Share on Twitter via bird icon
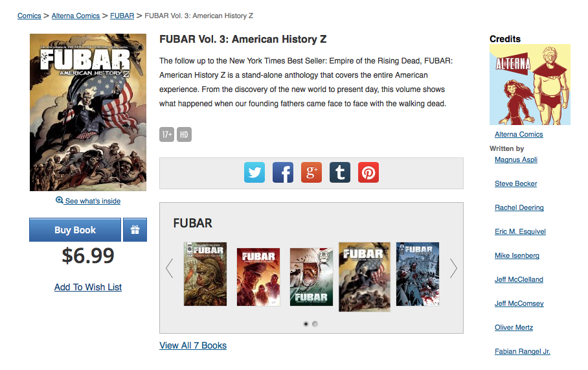The width and height of the screenshot is (588, 370). coord(254,172)
